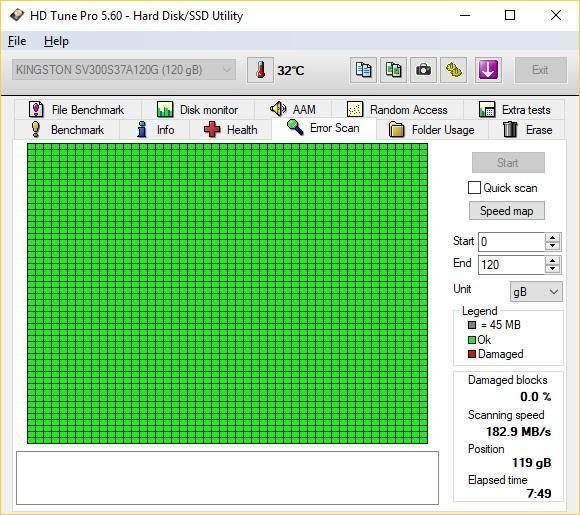The height and width of the screenshot is (515, 580).
Task: Copy info to clipboard icon
Action: click(x=363, y=70)
